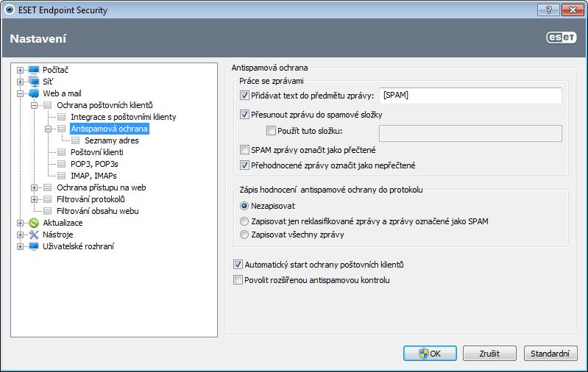588x372 pixels.
Task: Click page icon beside IMAP, IMAPs
Action: [62, 176]
